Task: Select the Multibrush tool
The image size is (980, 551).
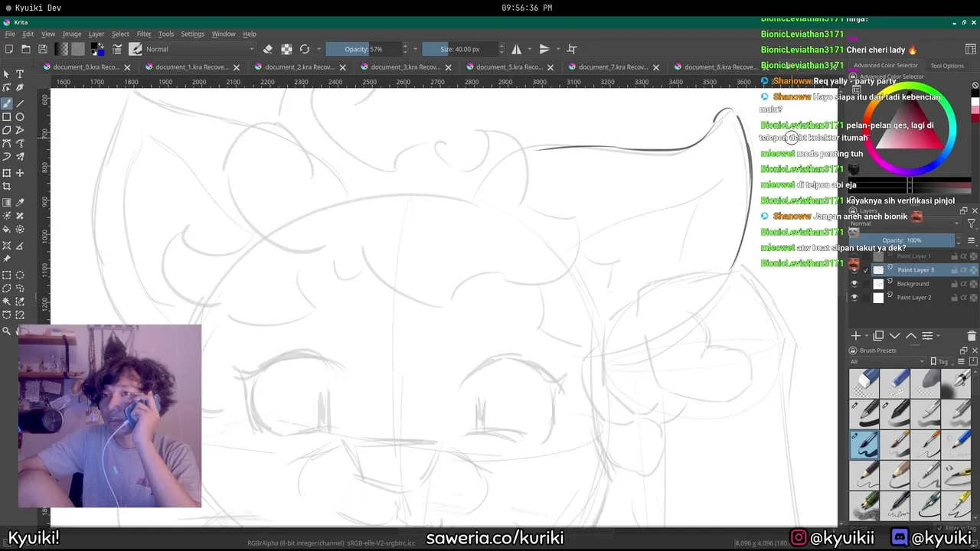Action: pos(20,157)
